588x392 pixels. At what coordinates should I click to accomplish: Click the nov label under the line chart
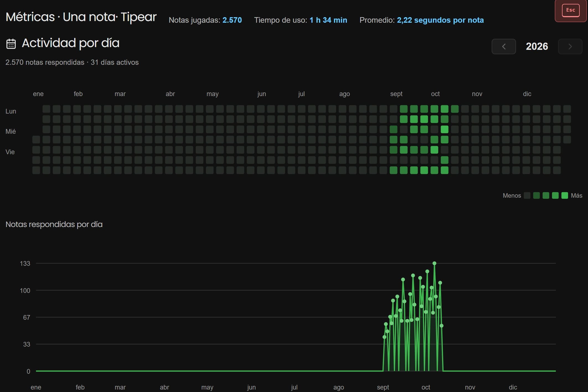tap(470, 387)
